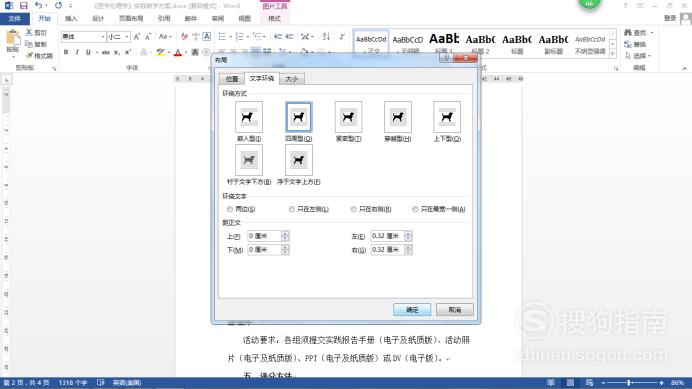The width and height of the screenshot is (692, 389).
Task: Click the superscript x² icon
Action: click(x=128, y=52)
